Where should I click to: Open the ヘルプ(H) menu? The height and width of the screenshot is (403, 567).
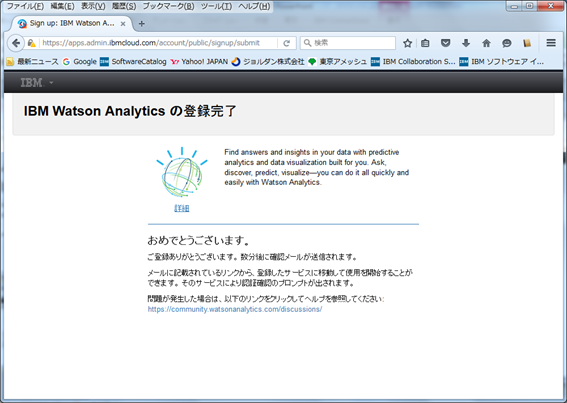click(254, 6)
